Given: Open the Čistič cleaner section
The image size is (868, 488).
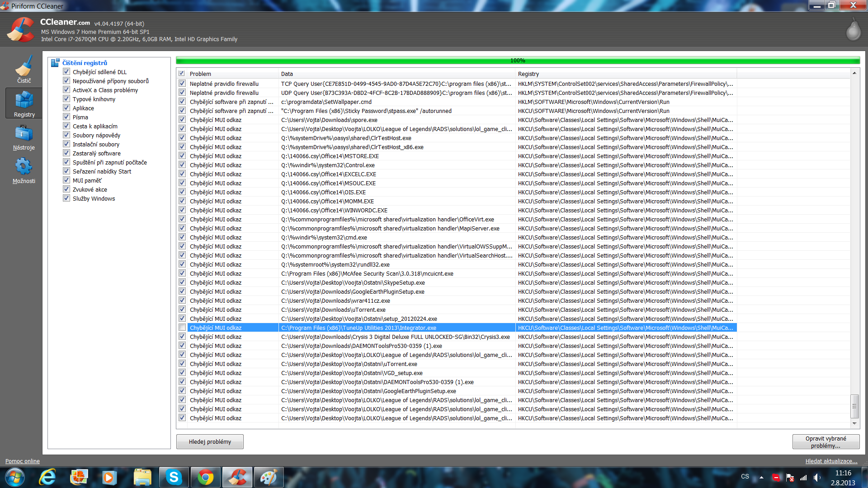Looking at the screenshot, I should (24, 69).
